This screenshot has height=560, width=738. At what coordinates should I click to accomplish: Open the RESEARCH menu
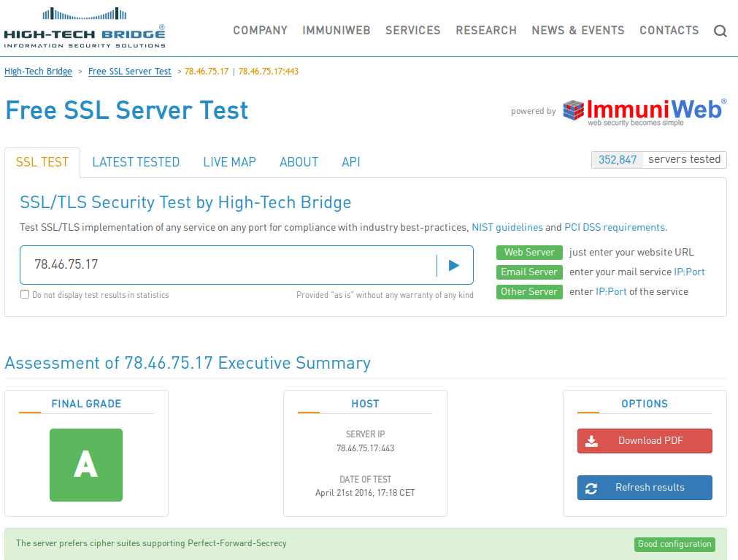[486, 31]
